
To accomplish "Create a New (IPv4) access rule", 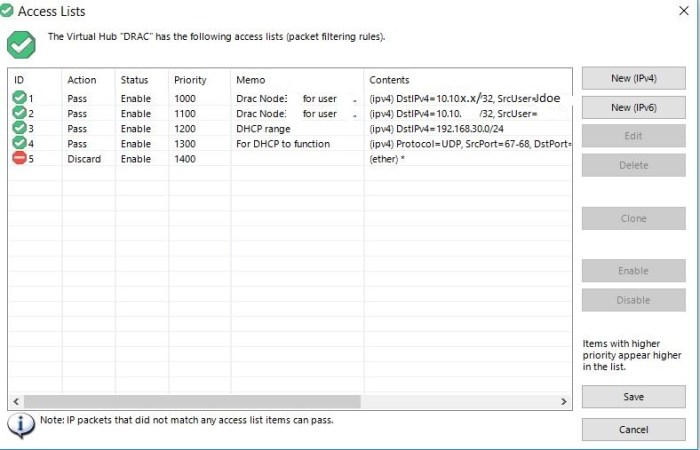I will click(633, 78).
